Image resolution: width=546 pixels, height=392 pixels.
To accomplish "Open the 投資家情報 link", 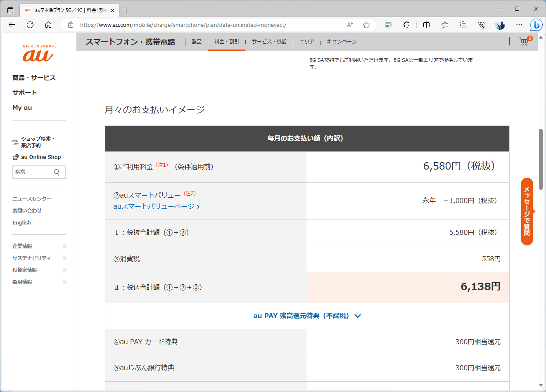I will coord(25,270).
